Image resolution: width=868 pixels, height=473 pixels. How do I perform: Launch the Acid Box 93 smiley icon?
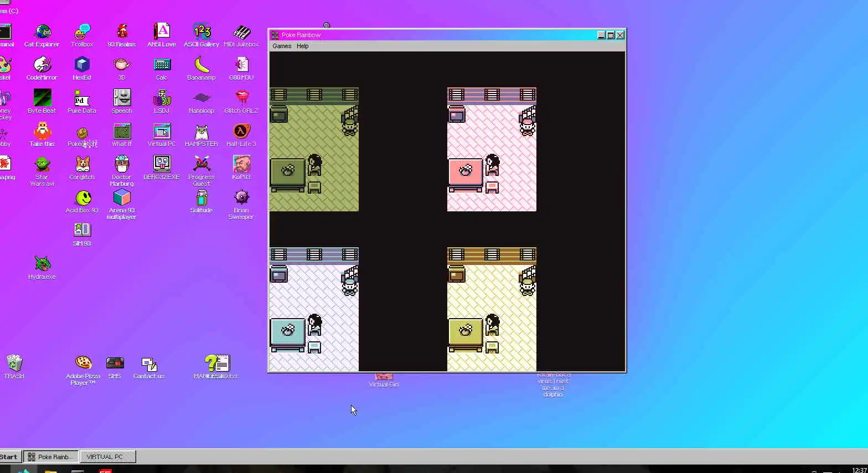click(x=82, y=201)
